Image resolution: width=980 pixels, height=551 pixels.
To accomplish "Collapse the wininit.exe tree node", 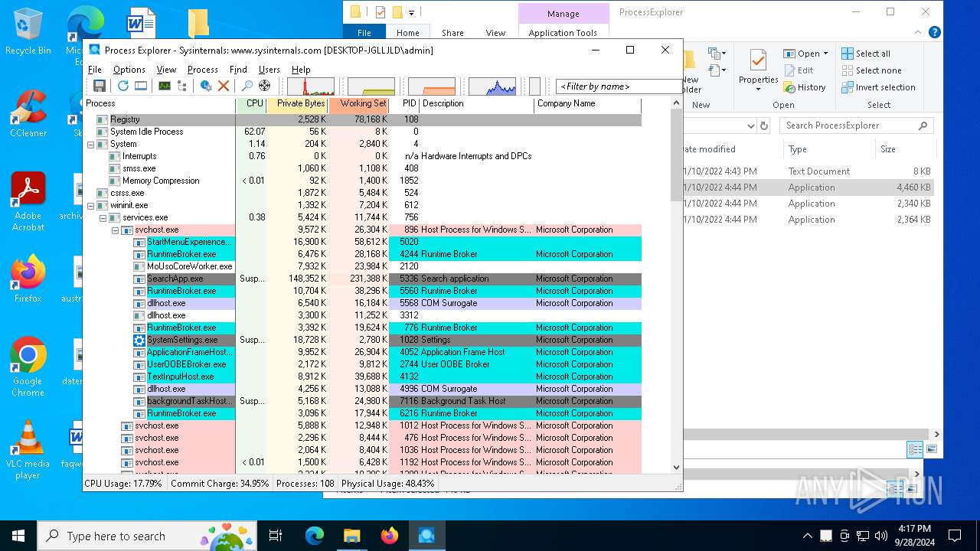I will 90,205.
